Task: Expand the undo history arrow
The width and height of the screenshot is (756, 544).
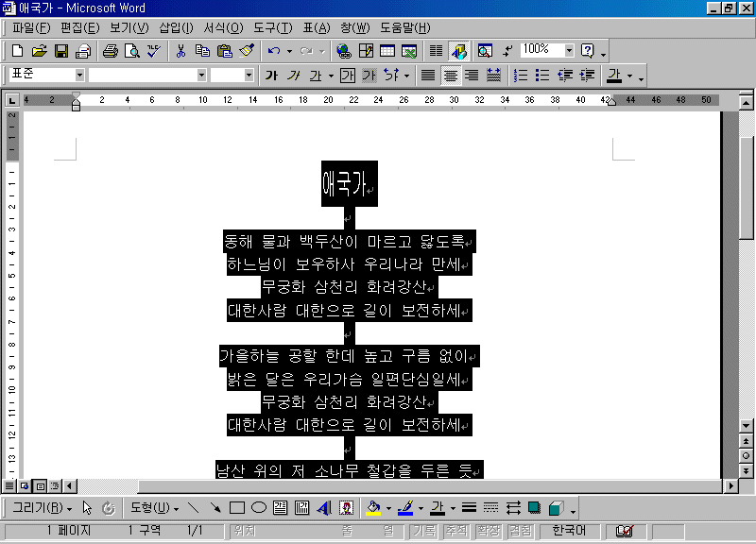Action: pos(289,51)
